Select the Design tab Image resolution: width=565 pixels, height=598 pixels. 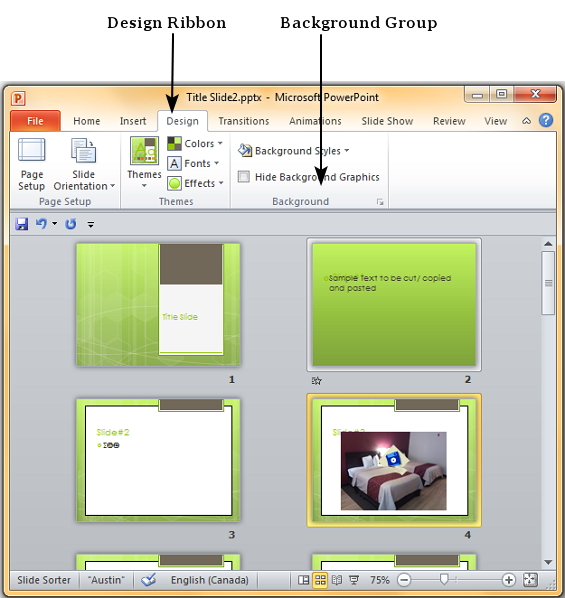tap(182, 121)
